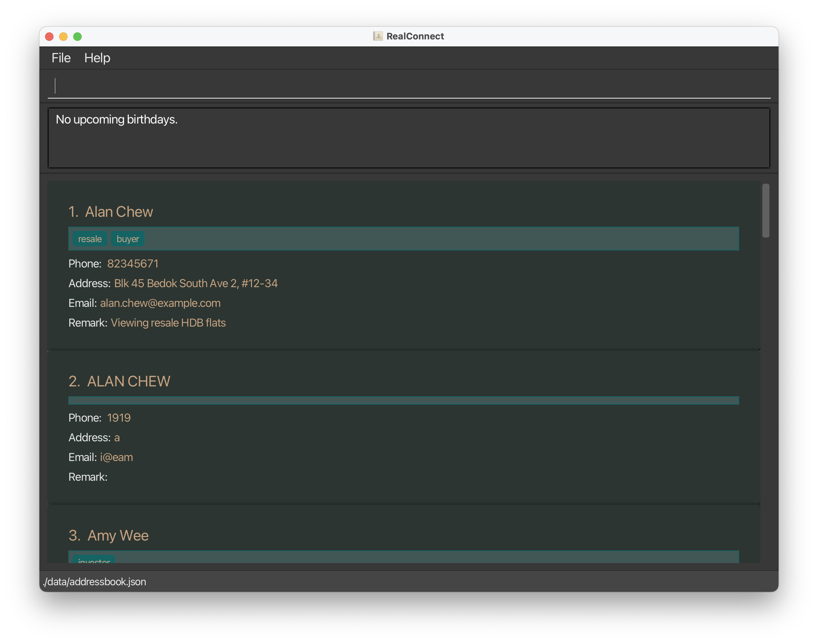Click the i@eam email text
Viewport: 818px width, 644px height.
click(117, 457)
